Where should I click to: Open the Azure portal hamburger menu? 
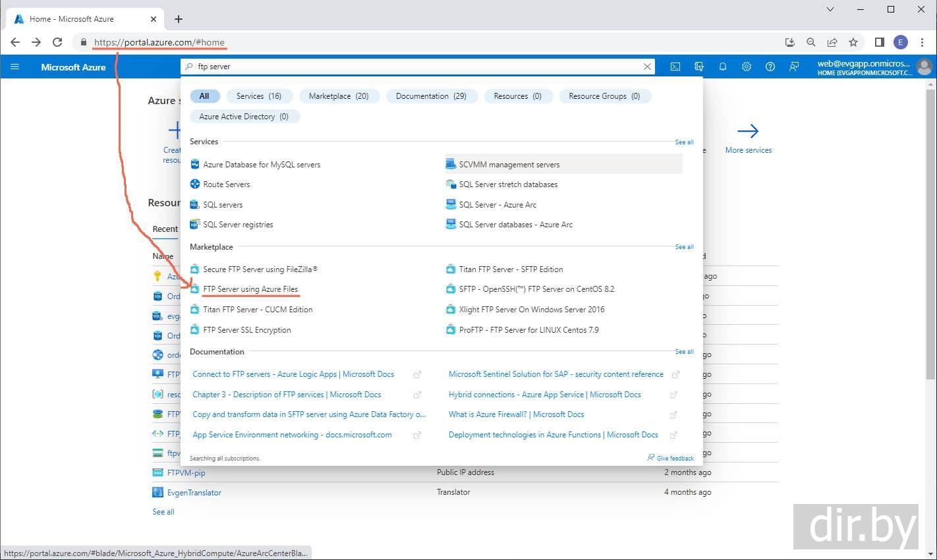click(x=14, y=67)
